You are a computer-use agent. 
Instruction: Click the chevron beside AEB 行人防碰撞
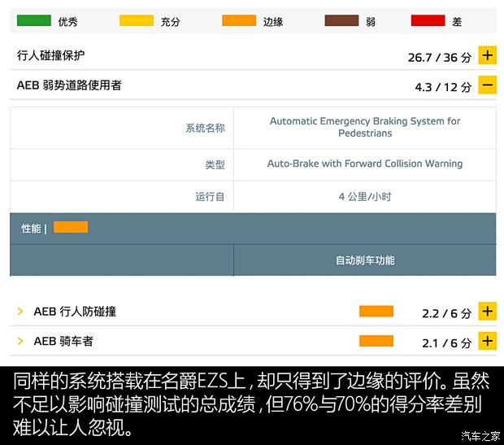[20, 312]
